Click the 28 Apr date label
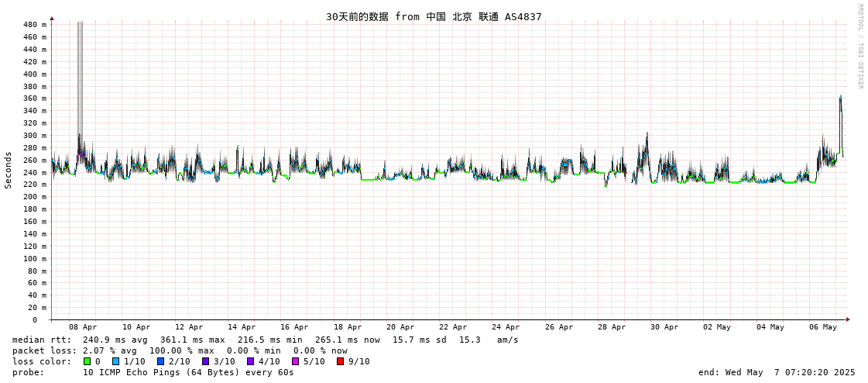Image resolution: width=868 pixels, height=383 pixels. pos(612,328)
